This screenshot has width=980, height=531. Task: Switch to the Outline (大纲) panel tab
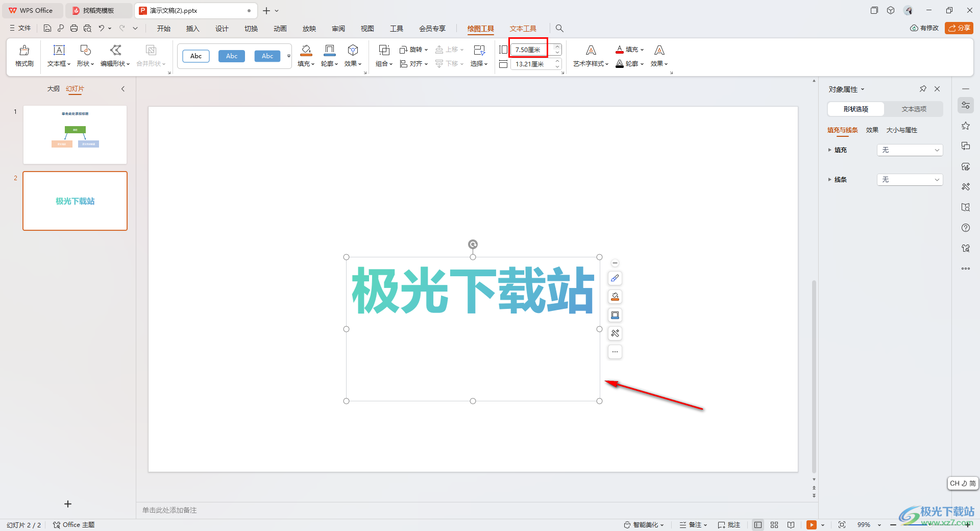pos(53,89)
